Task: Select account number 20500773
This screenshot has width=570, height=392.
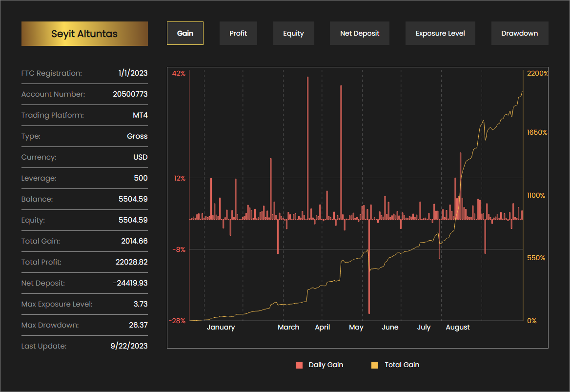Action: coord(130,94)
